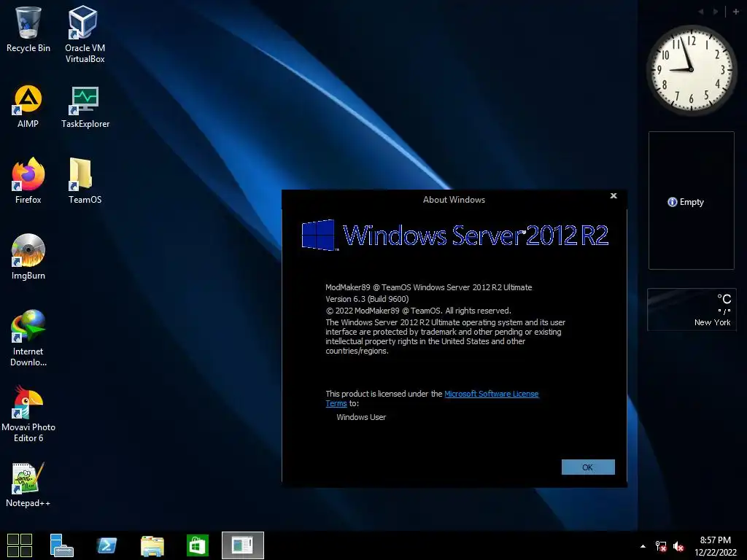This screenshot has height=560, width=747.
Task: Click the 'Windows User' licensee text
Action: coord(361,417)
